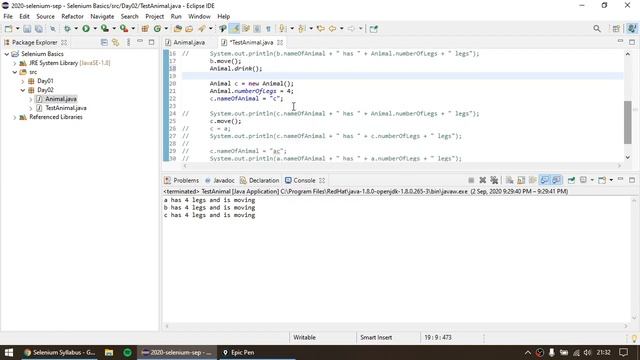Screen dimensions: 640x360
Task: Click the Open Perspective icon
Action: [616, 29]
